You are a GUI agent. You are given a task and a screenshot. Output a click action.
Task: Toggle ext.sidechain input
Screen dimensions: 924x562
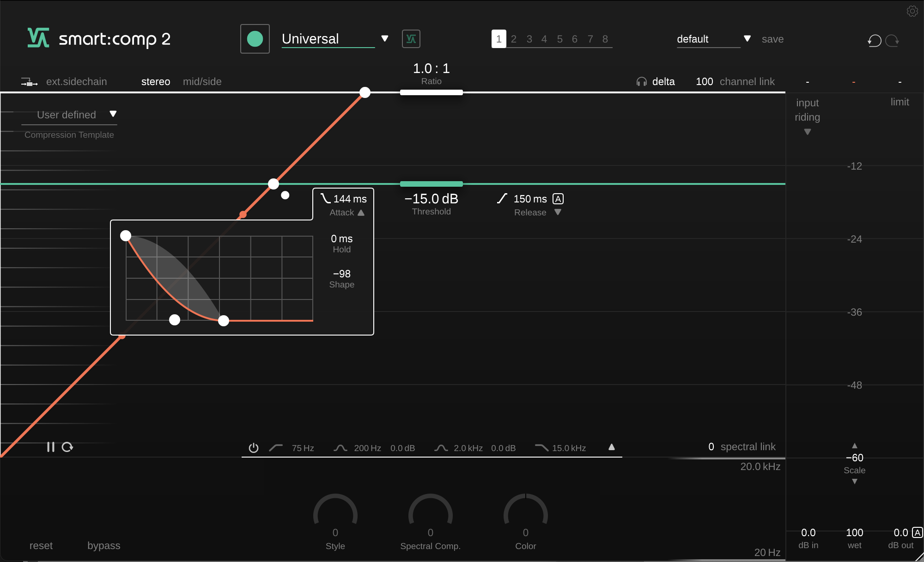point(65,82)
